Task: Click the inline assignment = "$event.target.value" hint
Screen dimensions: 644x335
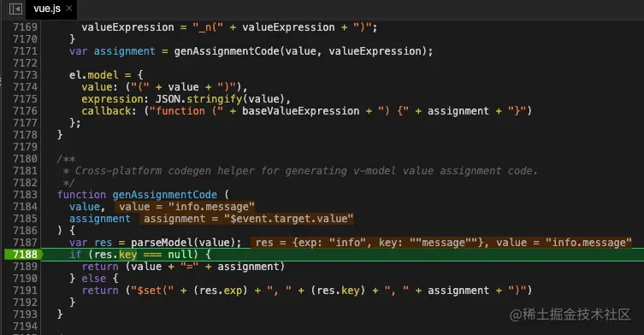Action: [248, 219]
